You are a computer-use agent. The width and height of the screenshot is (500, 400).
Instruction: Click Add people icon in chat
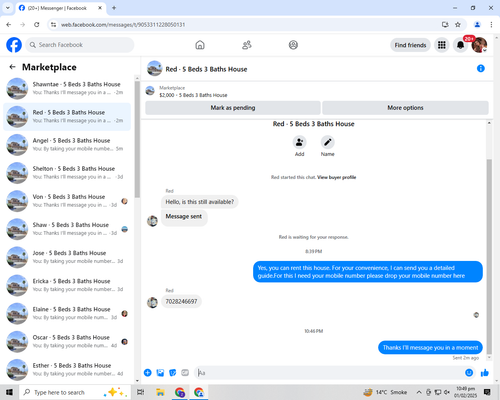[299, 142]
